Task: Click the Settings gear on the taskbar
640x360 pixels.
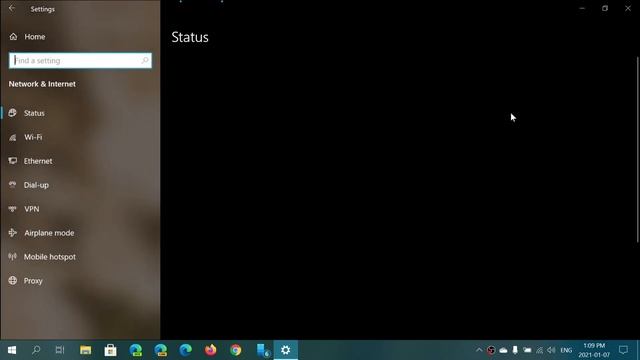Action: (x=286, y=350)
